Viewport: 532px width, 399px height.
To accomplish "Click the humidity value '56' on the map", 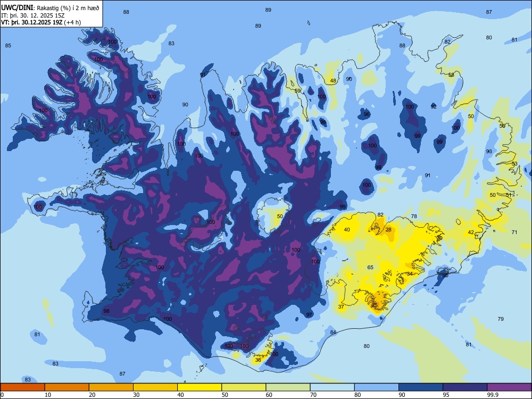I will [502, 126].
